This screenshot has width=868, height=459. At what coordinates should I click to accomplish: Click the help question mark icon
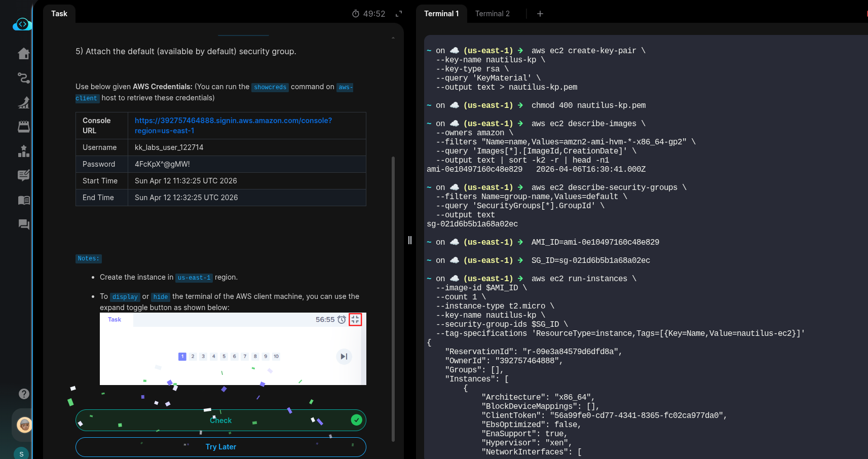click(x=24, y=394)
